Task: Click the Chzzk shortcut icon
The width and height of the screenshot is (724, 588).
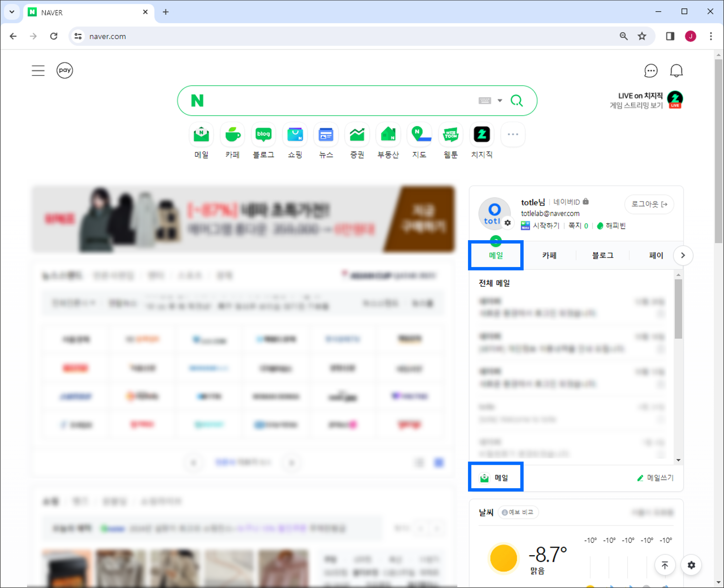Action: tap(482, 135)
